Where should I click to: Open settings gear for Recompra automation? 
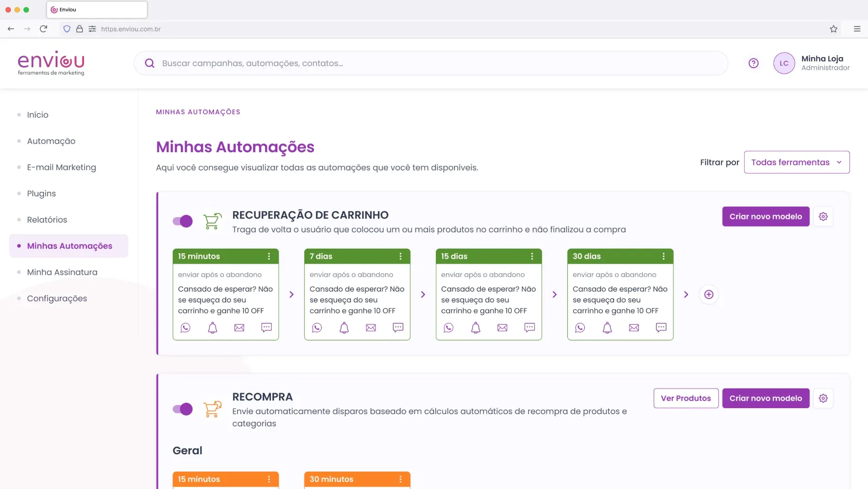823,399
